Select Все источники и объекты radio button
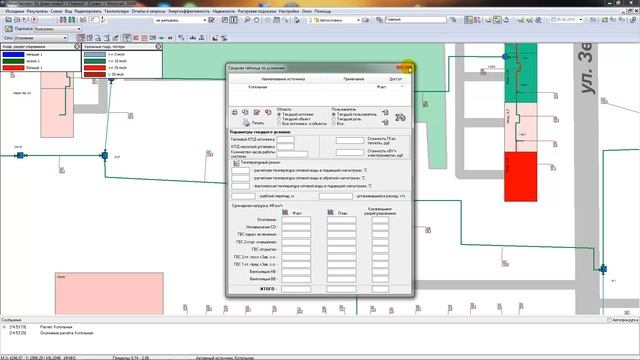Viewport: 640px width, 360px height. (x=279, y=123)
